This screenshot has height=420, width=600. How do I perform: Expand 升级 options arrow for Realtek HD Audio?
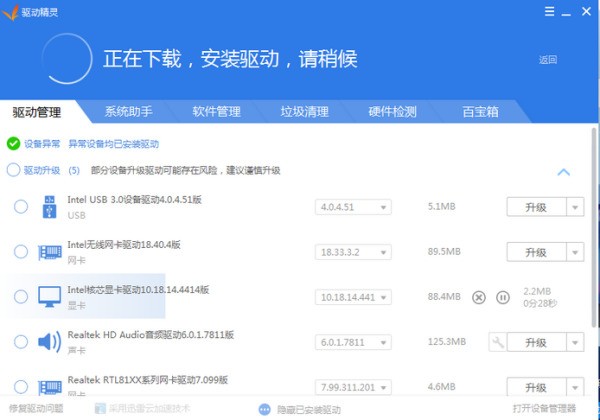pos(575,342)
